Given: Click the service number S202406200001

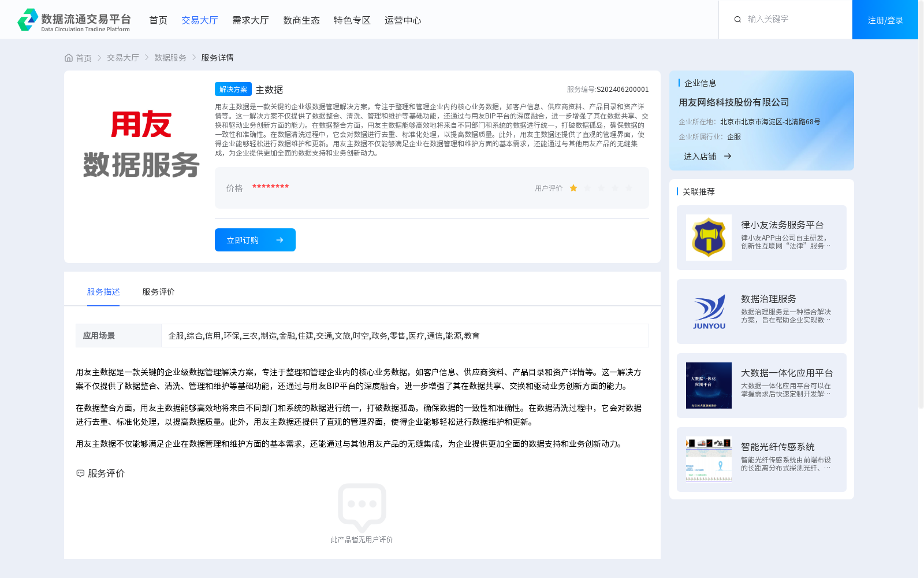Looking at the screenshot, I should coord(623,90).
